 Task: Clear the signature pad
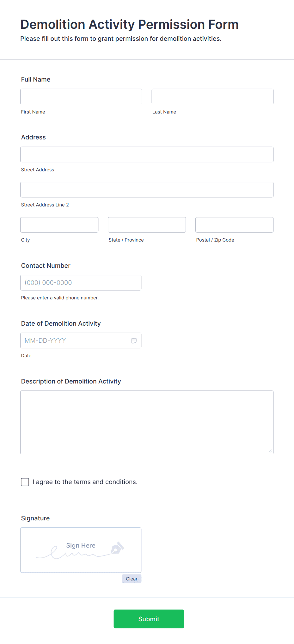pos(132,579)
